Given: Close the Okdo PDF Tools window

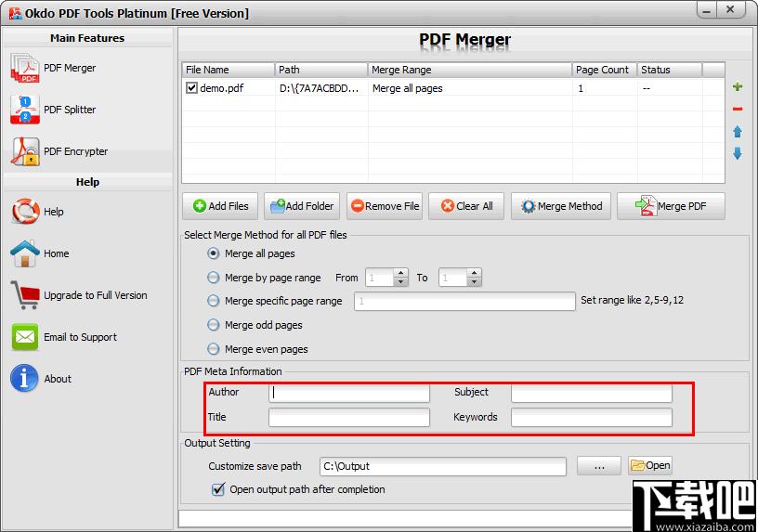Looking at the screenshot, I should point(730,10).
